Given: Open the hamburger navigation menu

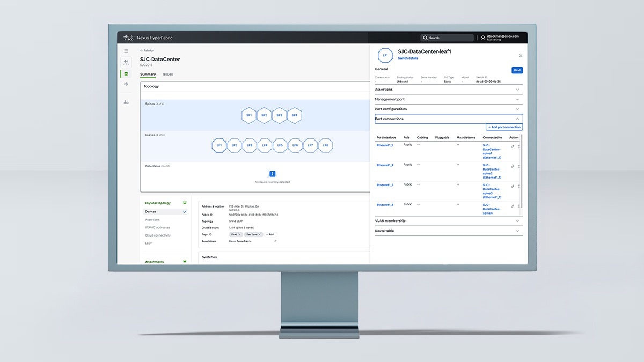Looking at the screenshot, I should [x=126, y=51].
